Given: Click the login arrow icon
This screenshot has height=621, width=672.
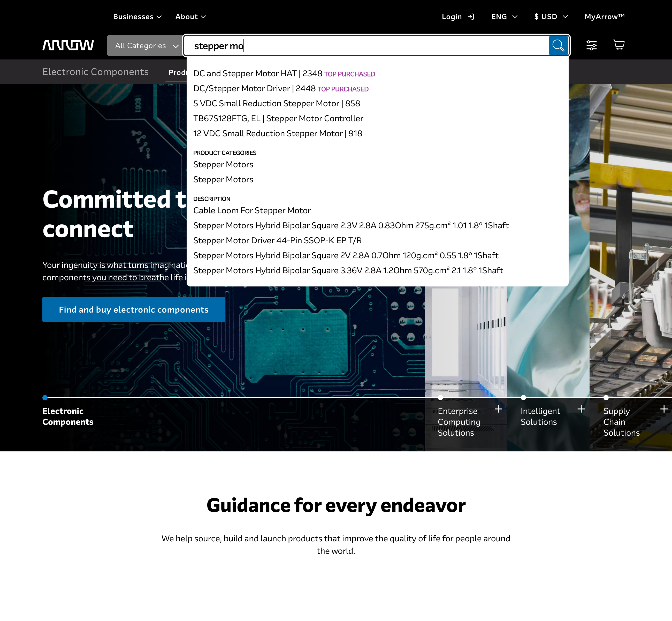Looking at the screenshot, I should pyautogui.click(x=472, y=16).
